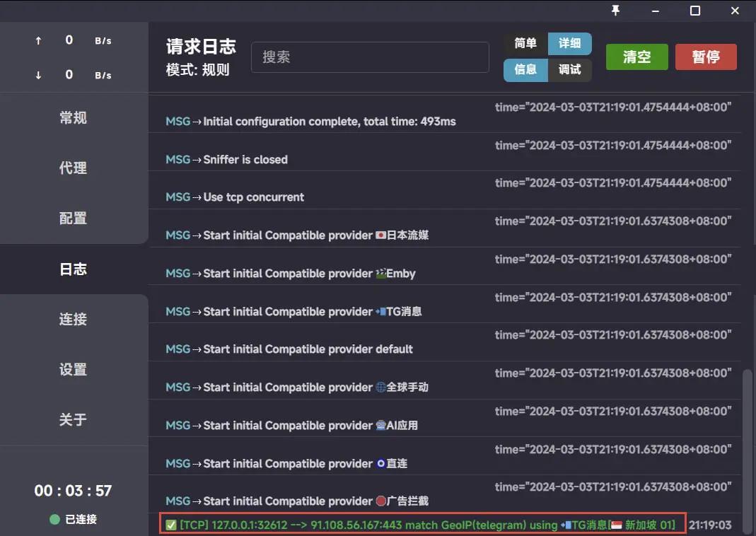
Task: Click the globe icon in 全球手动 log entry
Action: [x=380, y=388]
